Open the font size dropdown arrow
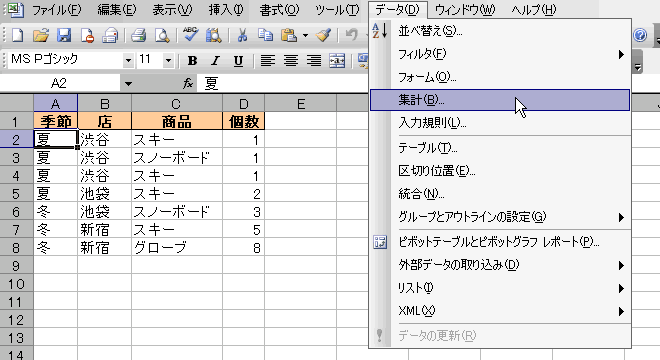 (168, 61)
